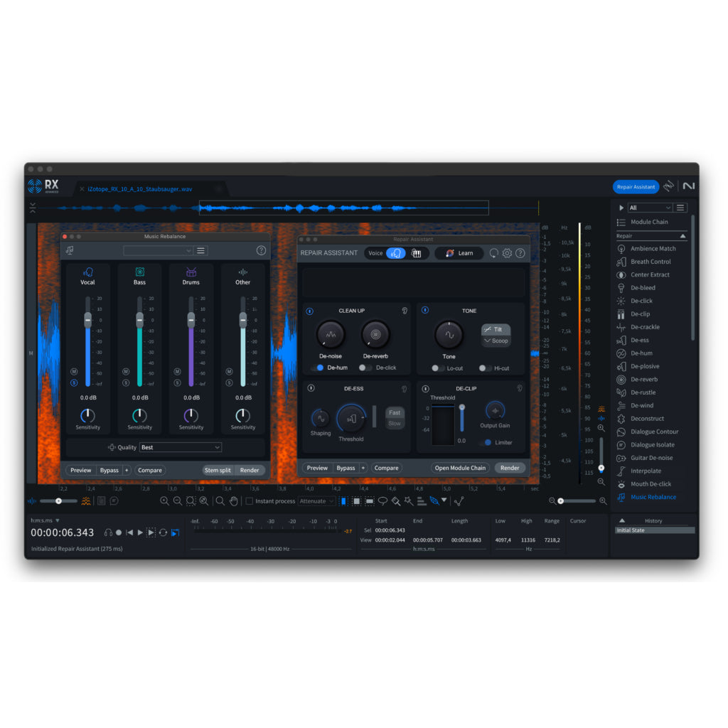The image size is (728, 728).
Task: Open the All modules filter dropdown
Action: tap(651, 207)
